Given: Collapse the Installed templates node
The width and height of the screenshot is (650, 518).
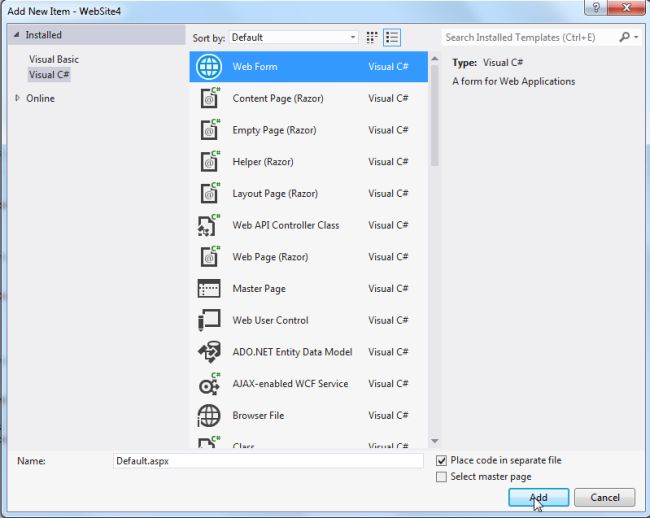Looking at the screenshot, I should [x=17, y=35].
